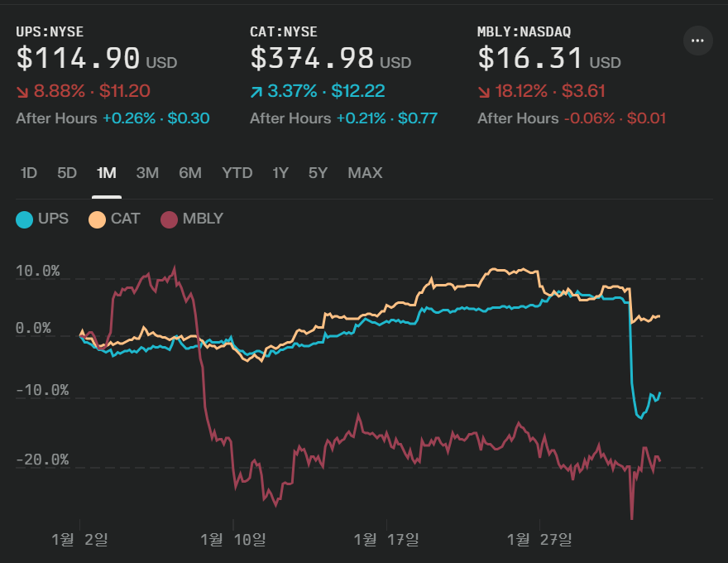
Task: Switch chart to 5Y range
Action: 318,173
